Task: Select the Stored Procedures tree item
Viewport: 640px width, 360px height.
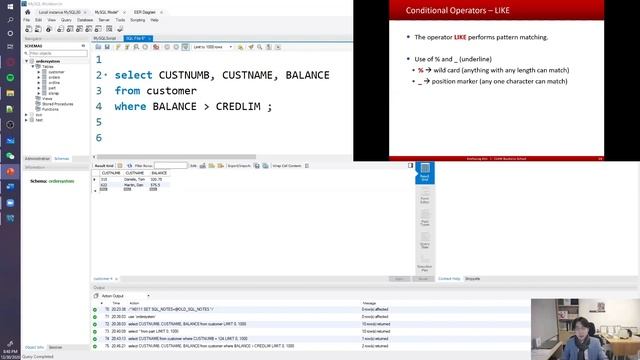Action: (58, 104)
